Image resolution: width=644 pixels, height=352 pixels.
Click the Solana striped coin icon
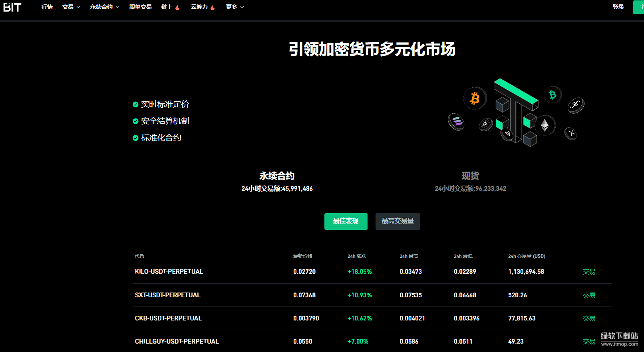point(456,122)
